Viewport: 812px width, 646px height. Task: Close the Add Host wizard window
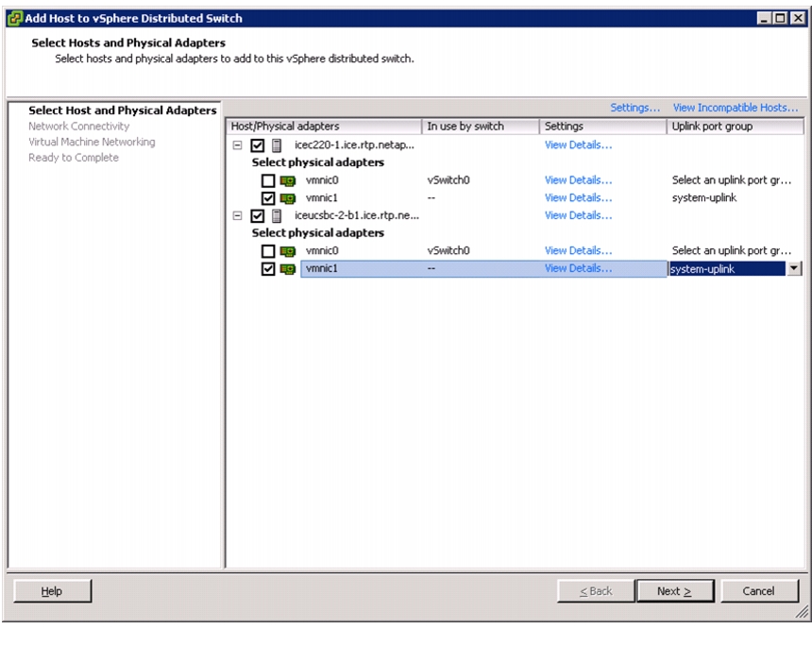(x=798, y=19)
